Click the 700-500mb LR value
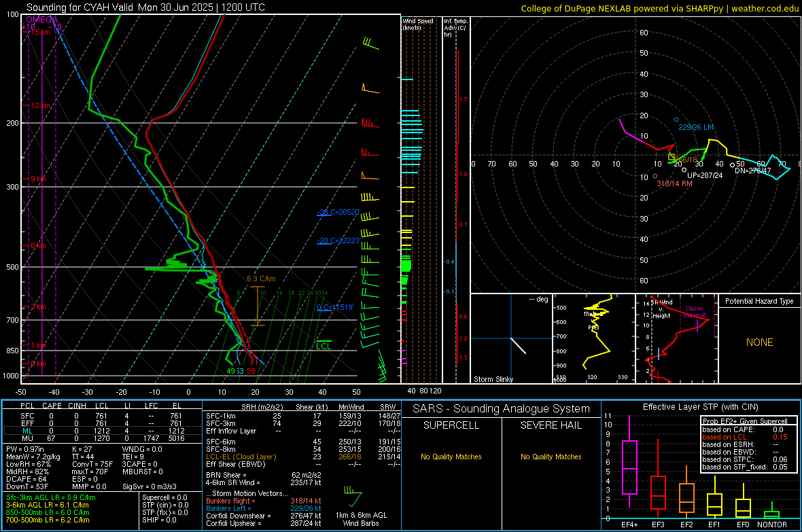Screen dimensions: 802x532 coord(48,520)
